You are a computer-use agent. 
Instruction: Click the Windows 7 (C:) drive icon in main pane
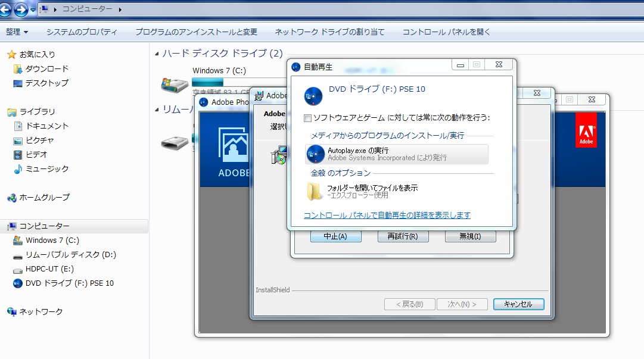175,85
